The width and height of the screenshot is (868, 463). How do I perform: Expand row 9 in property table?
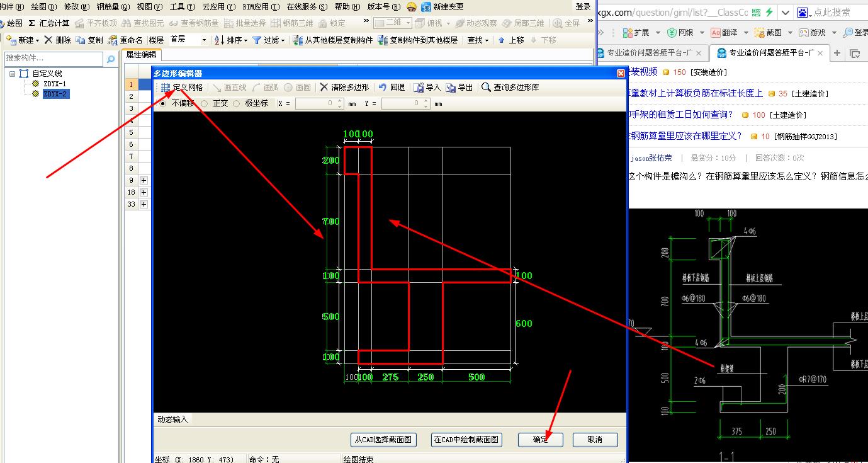point(144,180)
